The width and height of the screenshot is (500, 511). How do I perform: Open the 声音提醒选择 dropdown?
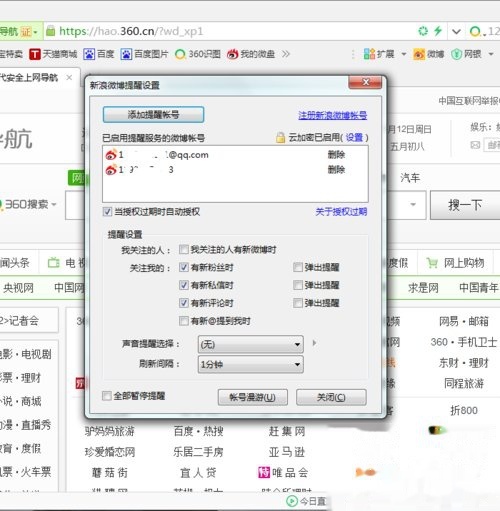click(x=251, y=344)
